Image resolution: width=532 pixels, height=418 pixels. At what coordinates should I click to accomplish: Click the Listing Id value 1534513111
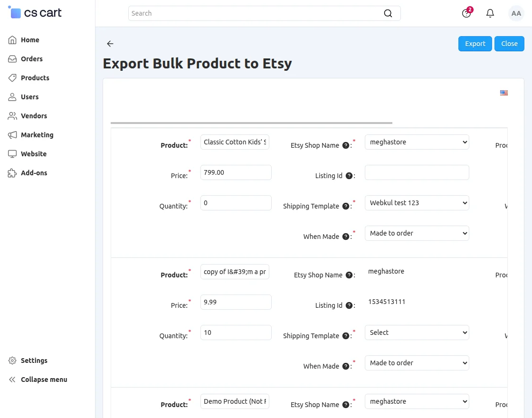(387, 302)
